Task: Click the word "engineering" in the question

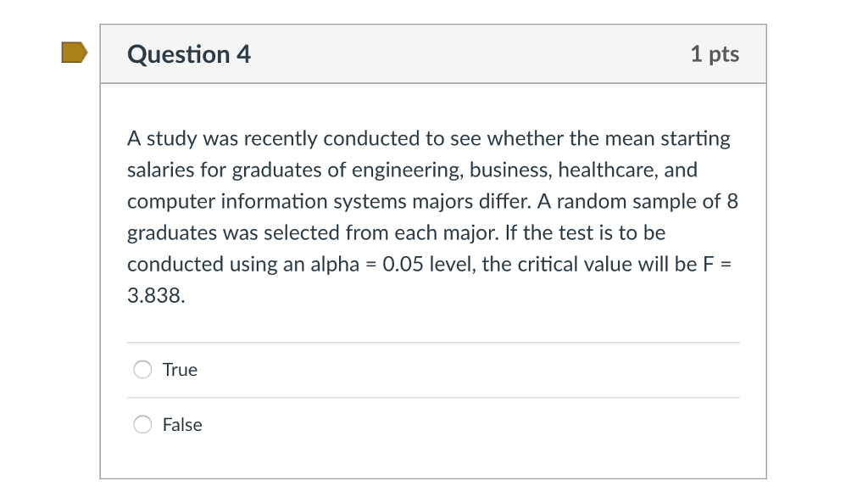Action: tap(408, 170)
